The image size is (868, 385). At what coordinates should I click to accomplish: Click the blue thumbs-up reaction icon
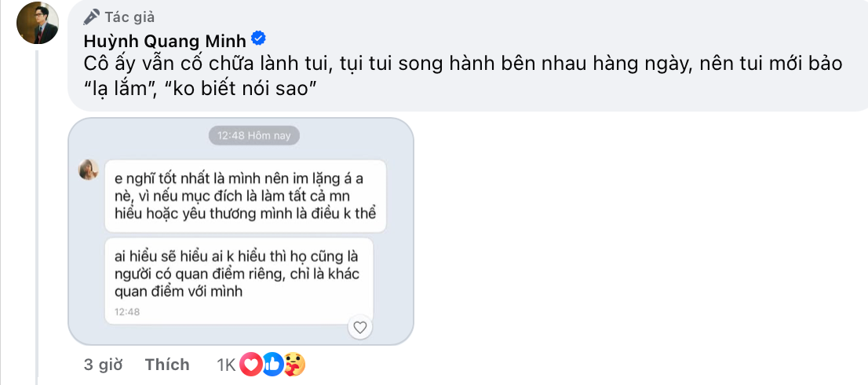pyautogui.click(x=272, y=365)
